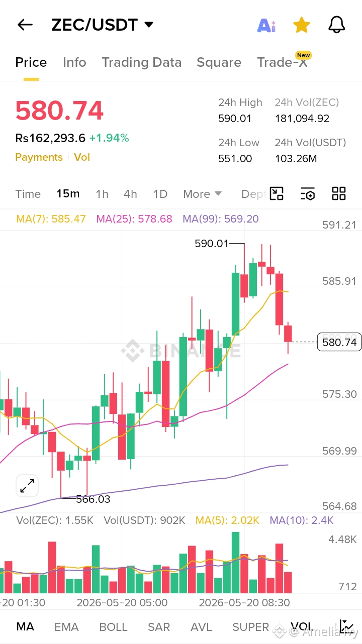Click the MA(25): 578.68 legend
362x644 pixels.
pyautogui.click(x=134, y=219)
